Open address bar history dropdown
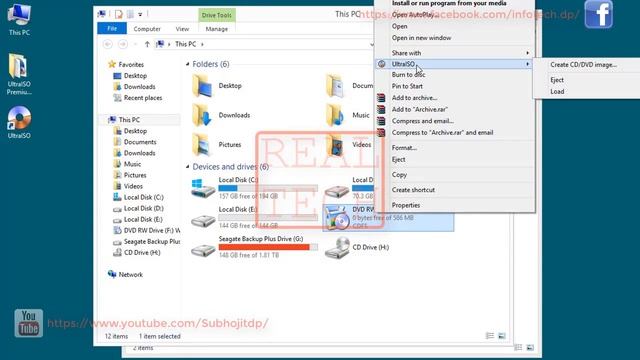 click(372, 44)
